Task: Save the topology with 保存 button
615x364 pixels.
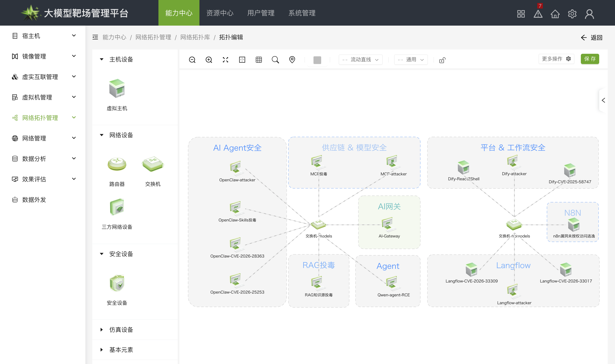Action: [590, 59]
